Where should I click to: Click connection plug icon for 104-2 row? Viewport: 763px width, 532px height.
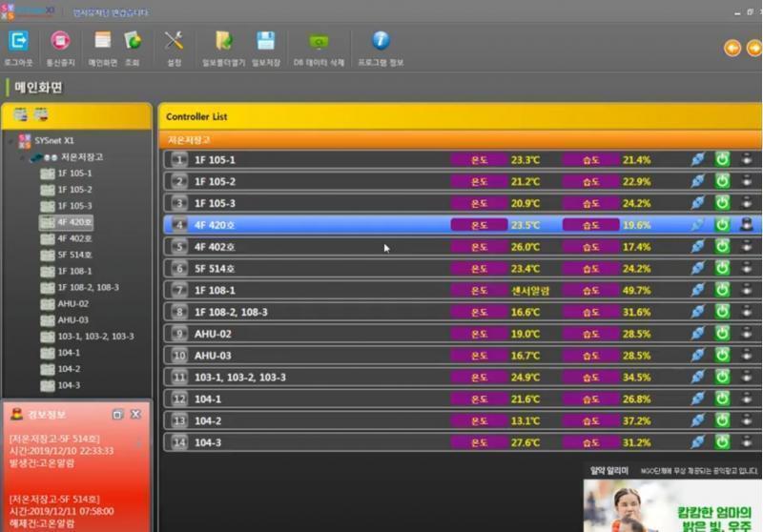(x=698, y=420)
